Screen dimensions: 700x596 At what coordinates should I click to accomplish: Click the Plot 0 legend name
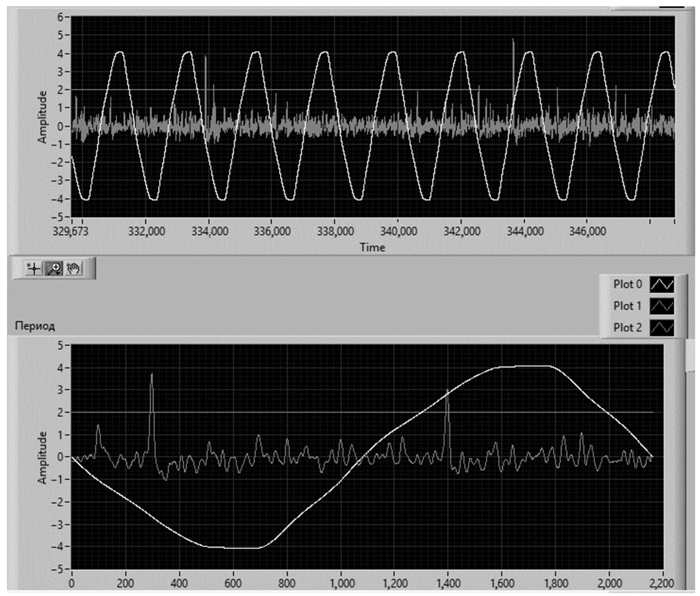[627, 284]
